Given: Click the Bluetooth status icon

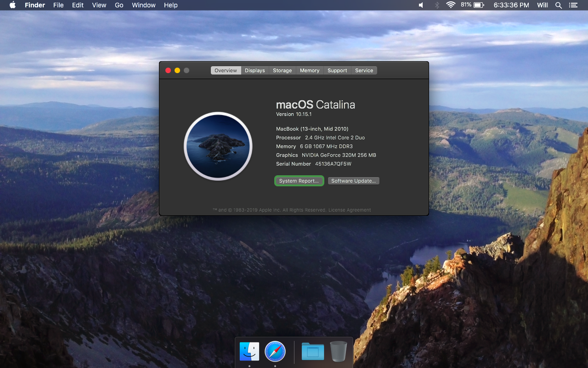Looking at the screenshot, I should tap(437, 5).
